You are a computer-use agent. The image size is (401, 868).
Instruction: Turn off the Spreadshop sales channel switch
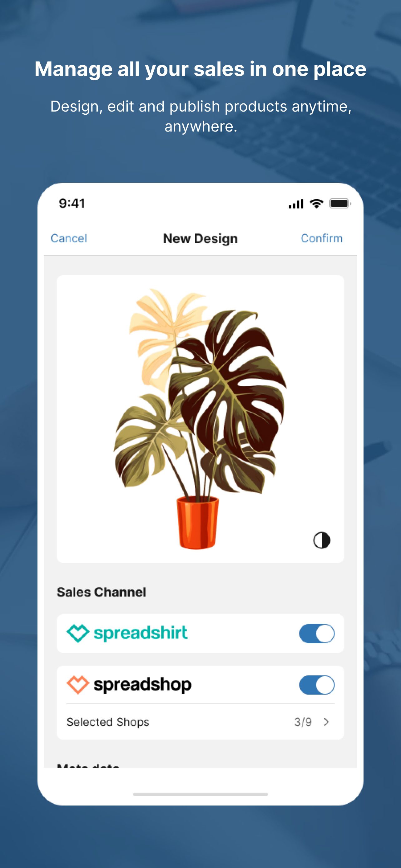(317, 685)
